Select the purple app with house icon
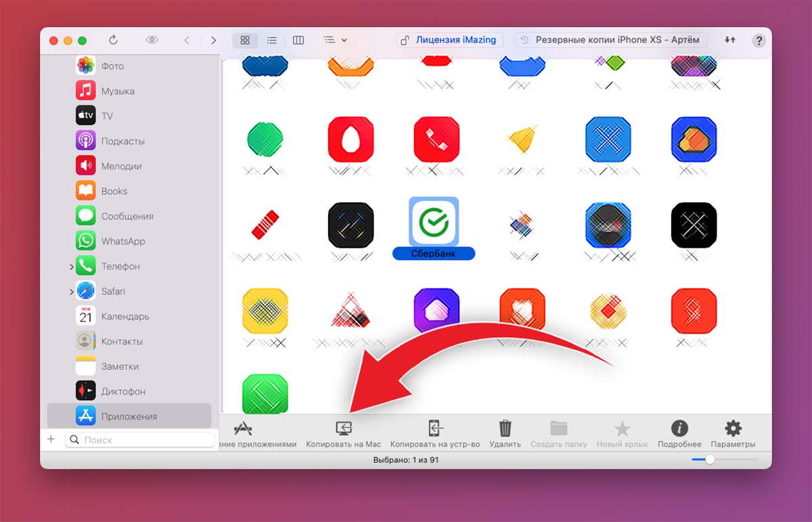This screenshot has width=812, height=522. (436, 310)
